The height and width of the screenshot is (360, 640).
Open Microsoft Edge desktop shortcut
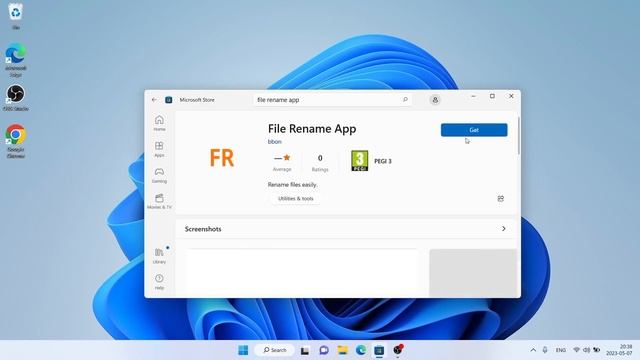click(x=16, y=60)
